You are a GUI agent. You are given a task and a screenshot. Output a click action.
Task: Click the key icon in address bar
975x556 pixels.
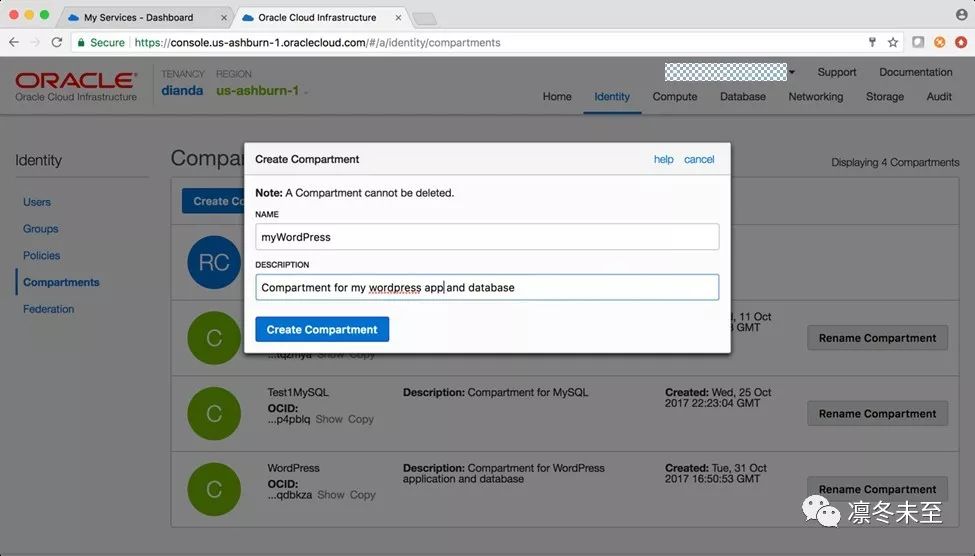(872, 42)
